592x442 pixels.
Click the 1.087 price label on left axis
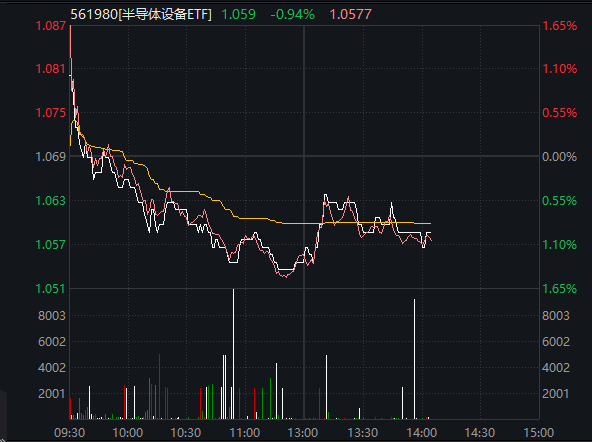pyautogui.click(x=51, y=26)
